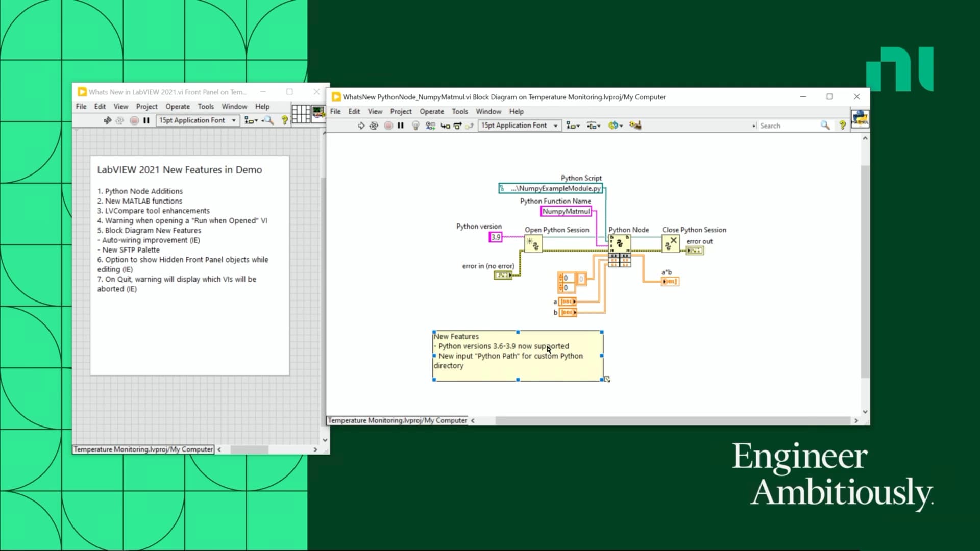This screenshot has width=980, height=551.
Task: Open Distribute Objects dropdown in Block Diagram
Action: [593, 126]
